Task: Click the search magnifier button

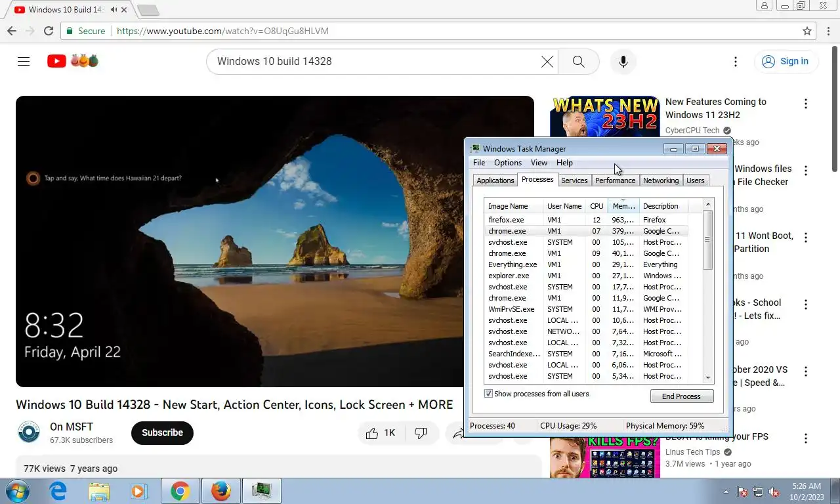Action: (x=578, y=61)
